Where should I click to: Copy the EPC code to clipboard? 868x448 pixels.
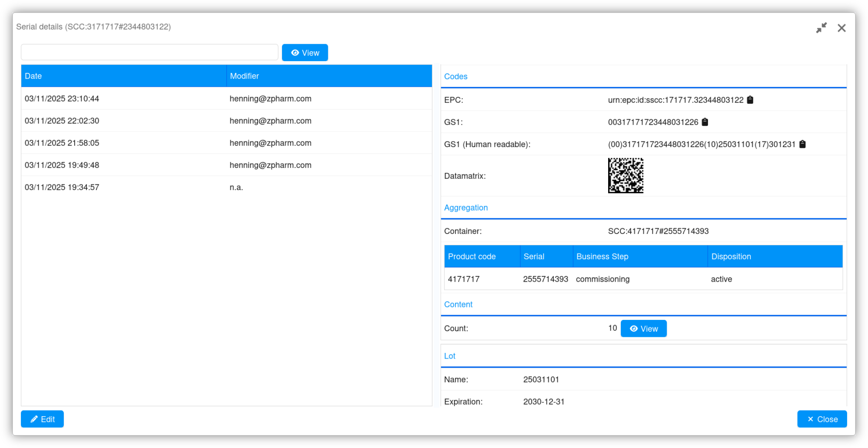(750, 100)
